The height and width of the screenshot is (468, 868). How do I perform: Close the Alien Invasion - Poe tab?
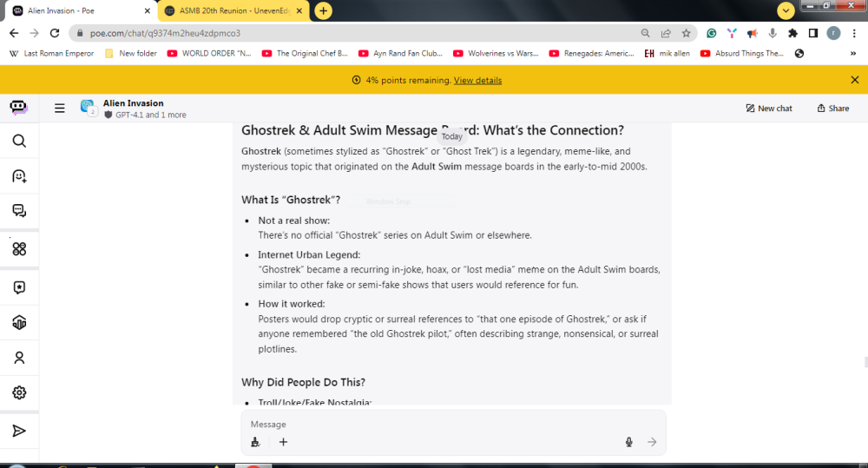[148, 11]
